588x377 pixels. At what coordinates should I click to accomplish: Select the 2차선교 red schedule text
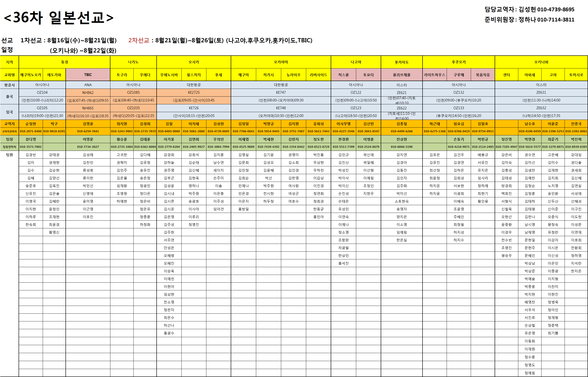tap(139, 40)
